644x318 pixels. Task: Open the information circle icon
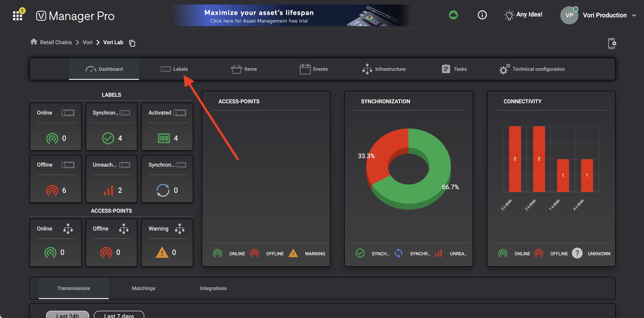pos(482,15)
